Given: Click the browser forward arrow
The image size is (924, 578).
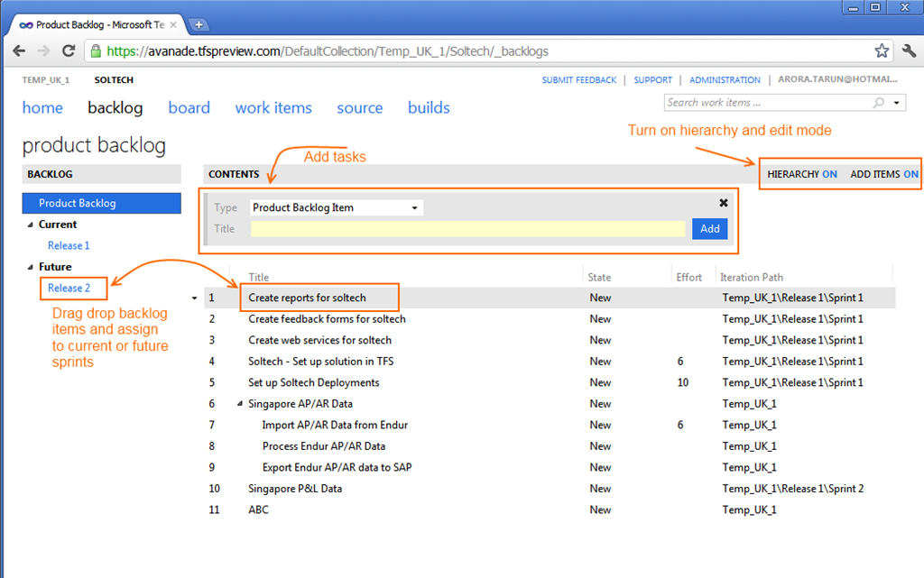Looking at the screenshot, I should click(43, 51).
